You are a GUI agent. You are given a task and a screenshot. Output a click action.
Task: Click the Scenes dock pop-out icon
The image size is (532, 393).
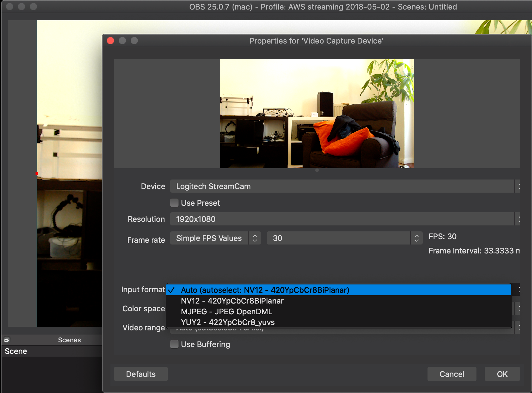click(x=7, y=340)
